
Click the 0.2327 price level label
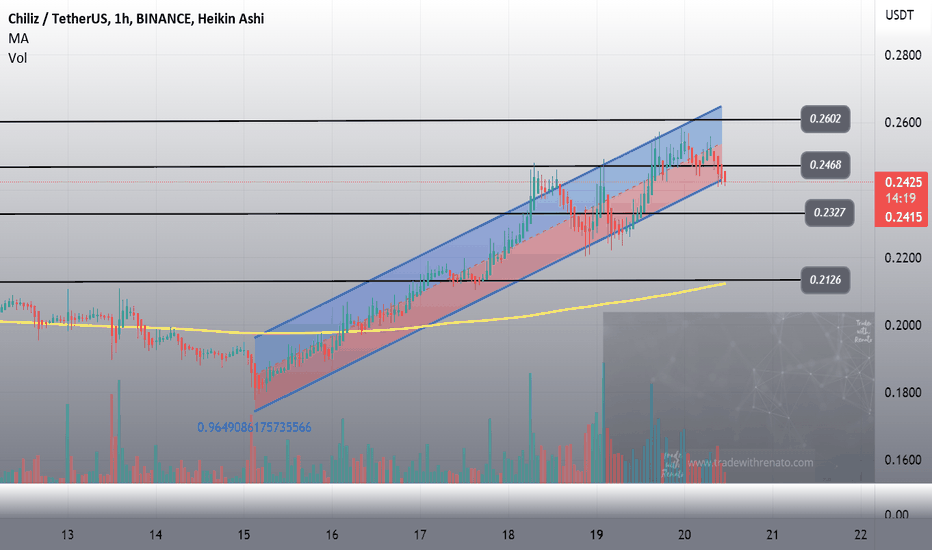coord(829,212)
